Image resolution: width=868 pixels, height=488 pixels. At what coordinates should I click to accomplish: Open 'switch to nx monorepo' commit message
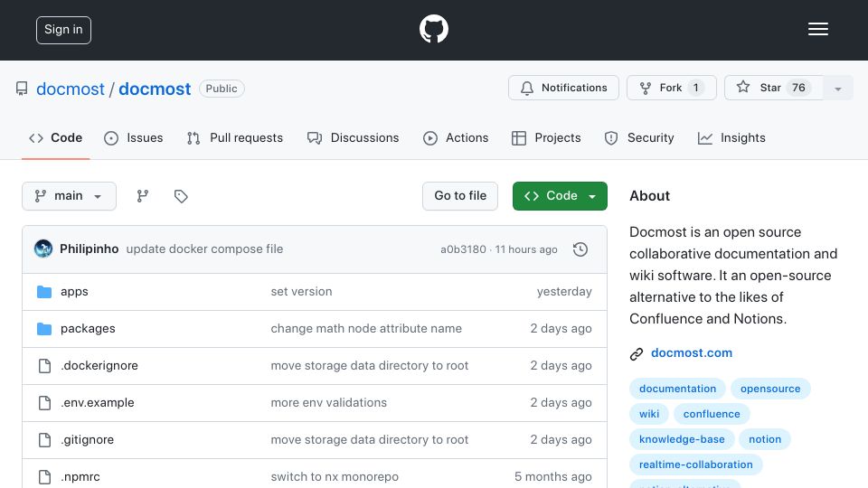click(335, 477)
